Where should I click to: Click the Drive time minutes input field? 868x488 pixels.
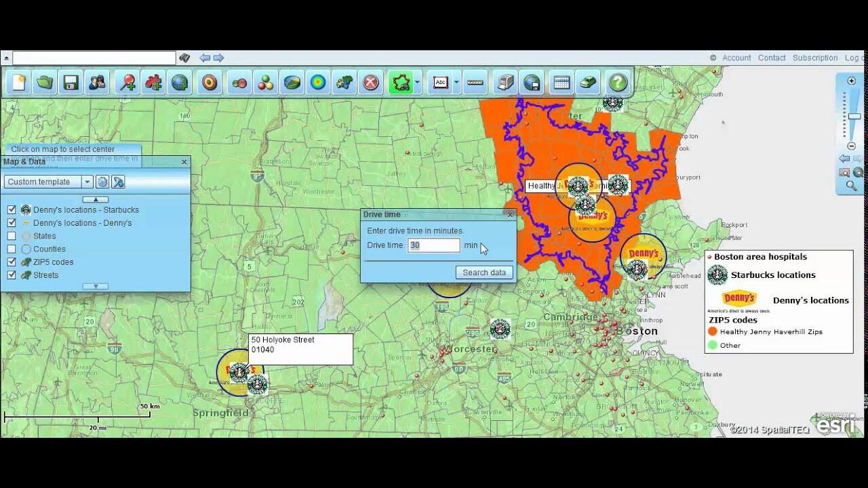(434, 245)
